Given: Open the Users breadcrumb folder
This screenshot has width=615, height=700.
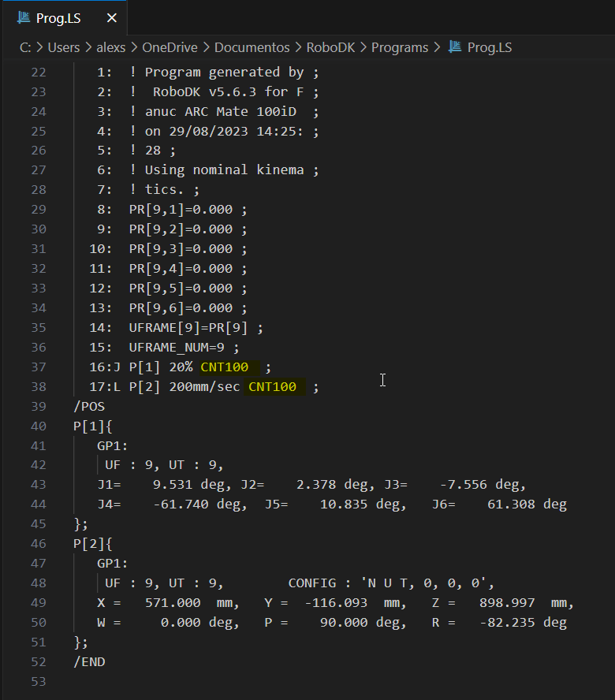Looking at the screenshot, I should pos(64,47).
